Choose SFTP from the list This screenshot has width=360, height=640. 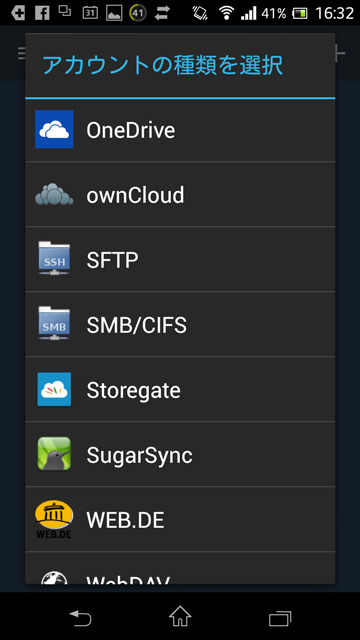[180, 259]
